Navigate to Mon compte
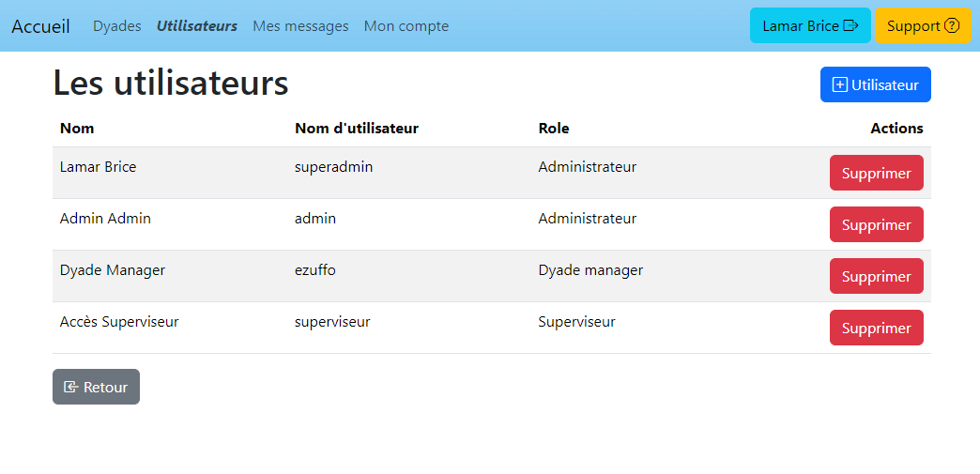Viewport: 980px width, 474px height. click(406, 26)
